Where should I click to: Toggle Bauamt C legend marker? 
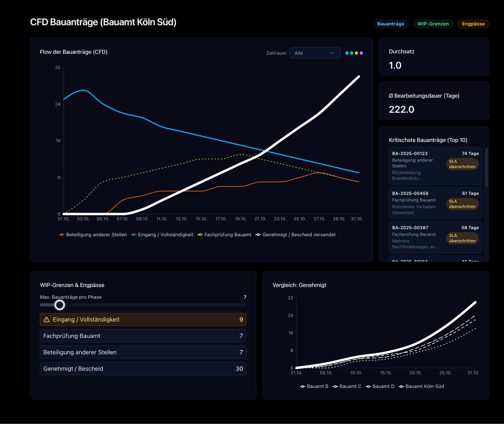[347, 386]
